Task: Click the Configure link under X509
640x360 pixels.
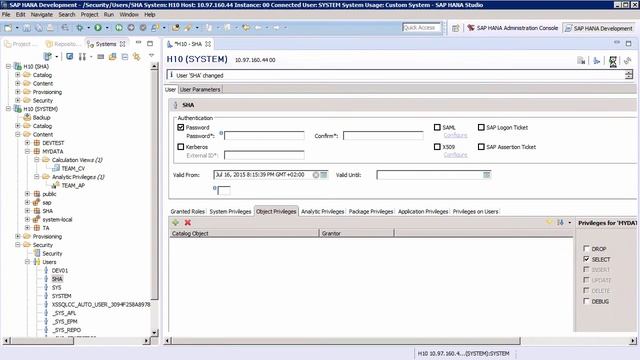Action: (x=455, y=155)
